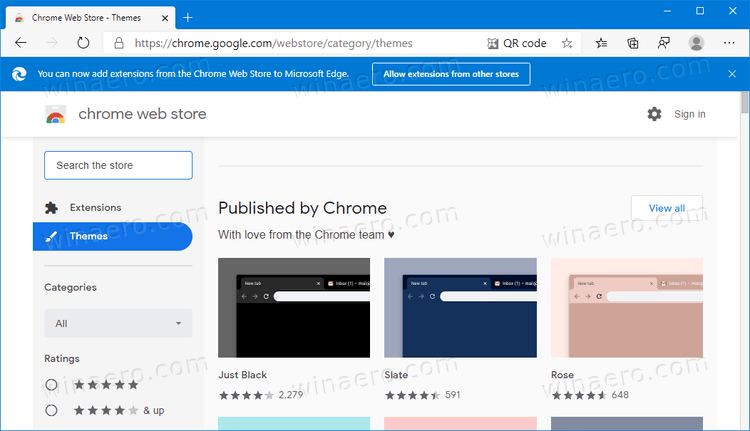
Task: Click the Slate theme title
Action: pos(396,375)
